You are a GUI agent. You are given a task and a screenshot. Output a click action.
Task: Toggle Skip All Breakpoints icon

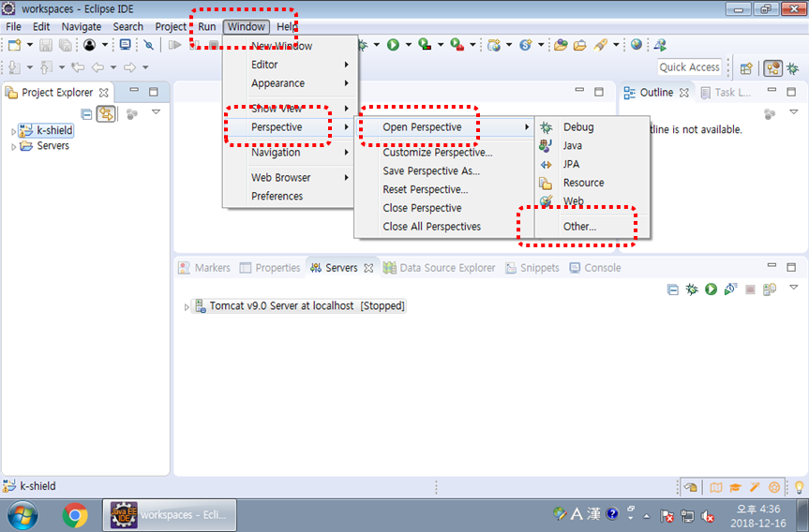tap(149, 45)
